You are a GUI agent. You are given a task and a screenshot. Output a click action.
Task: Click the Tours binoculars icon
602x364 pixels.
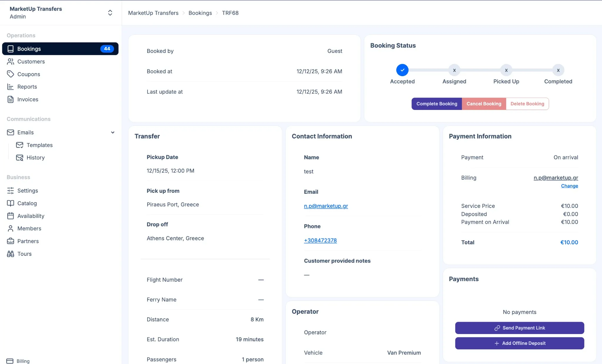click(x=11, y=254)
